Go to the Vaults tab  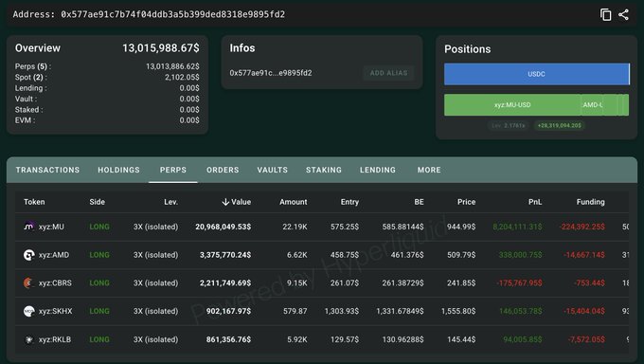pyautogui.click(x=273, y=170)
